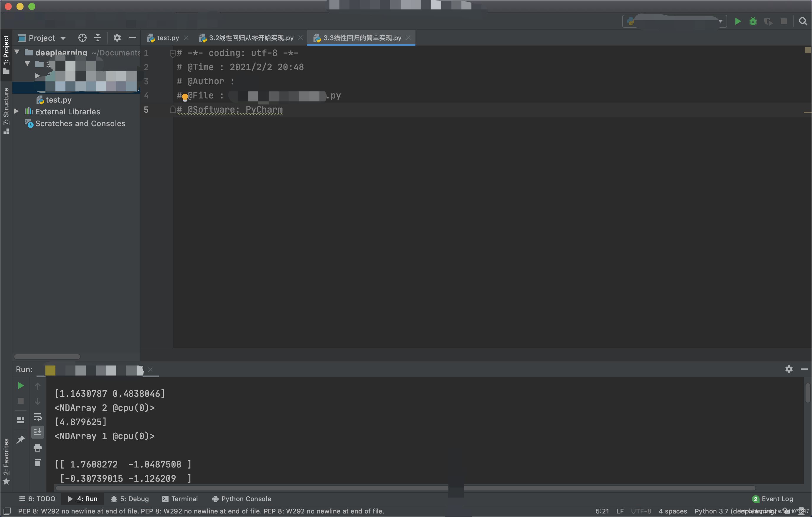Expand the External Libraries tree item

[x=16, y=111]
